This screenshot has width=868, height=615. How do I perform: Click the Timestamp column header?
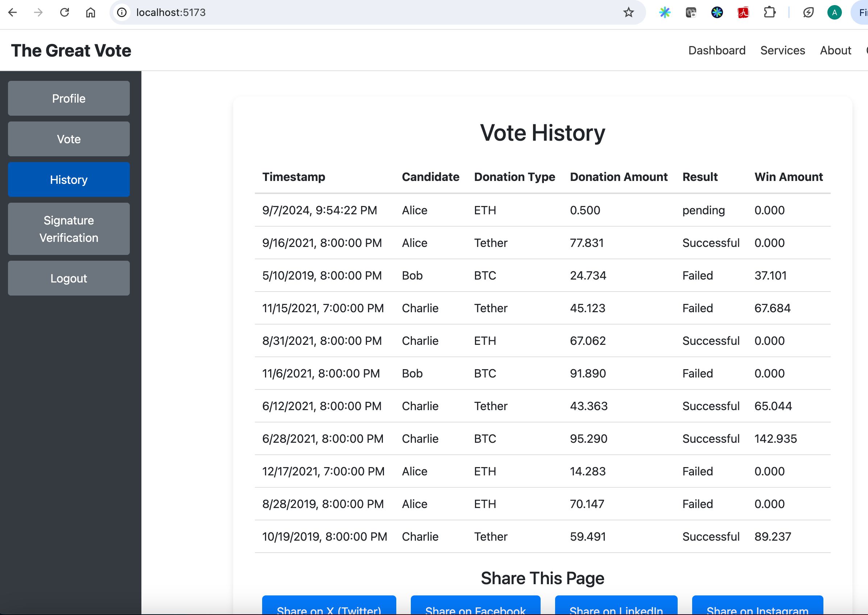point(294,176)
